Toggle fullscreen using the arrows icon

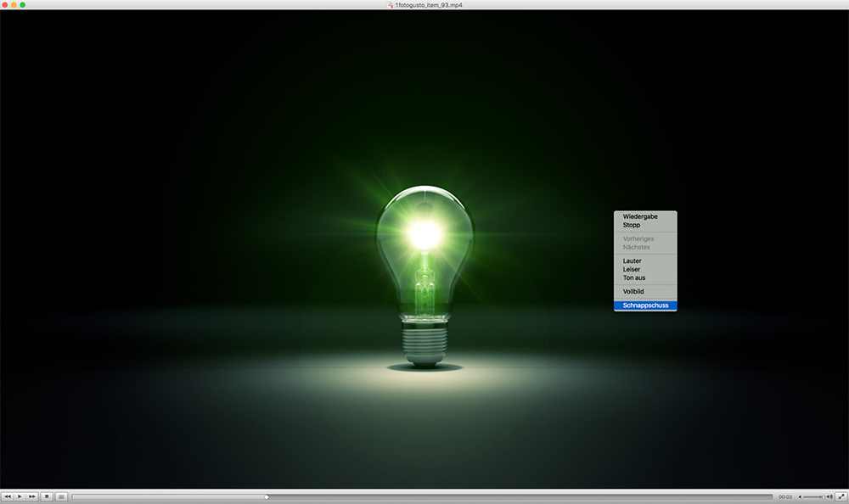click(x=841, y=496)
